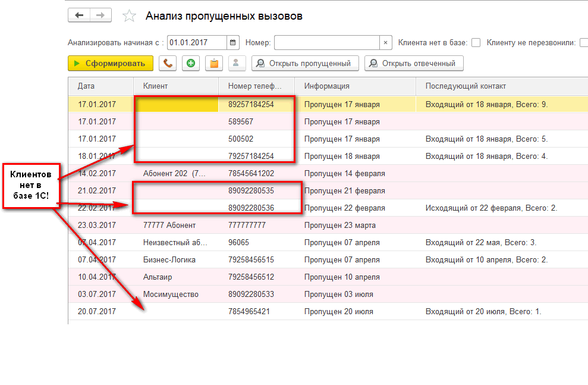Click the 'Открыть отвеченный' button
Screen dimensions: 588x385
413,63
